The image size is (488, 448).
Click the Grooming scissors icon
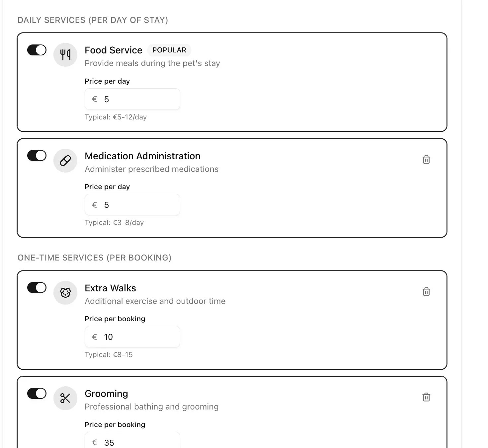(x=65, y=398)
